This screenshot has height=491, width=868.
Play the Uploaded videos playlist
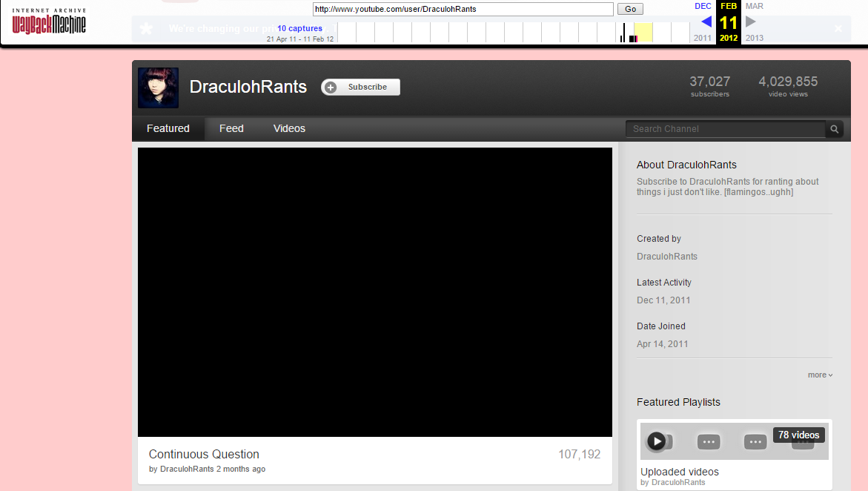[x=657, y=441]
